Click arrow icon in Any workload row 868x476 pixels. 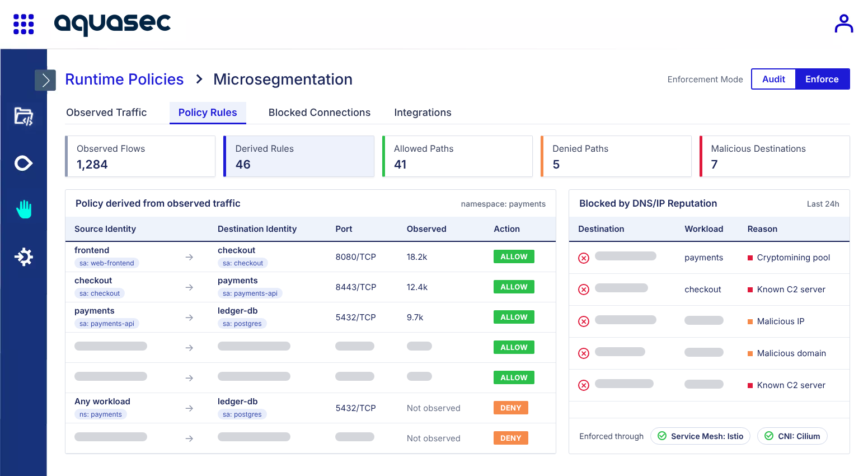pyautogui.click(x=189, y=408)
